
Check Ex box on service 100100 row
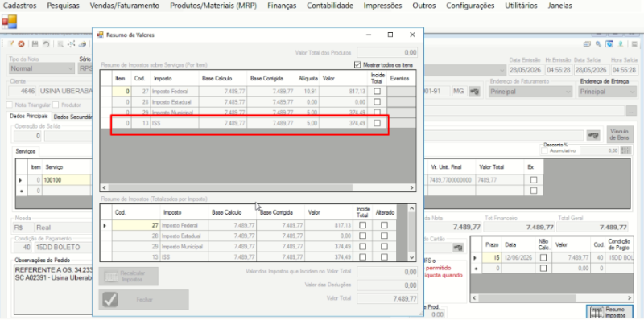click(534, 179)
